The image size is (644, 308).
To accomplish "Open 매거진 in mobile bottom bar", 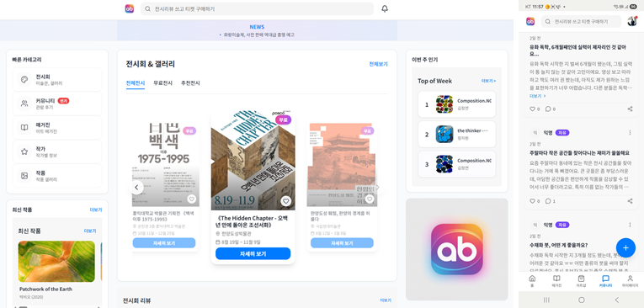I will coord(556,281).
